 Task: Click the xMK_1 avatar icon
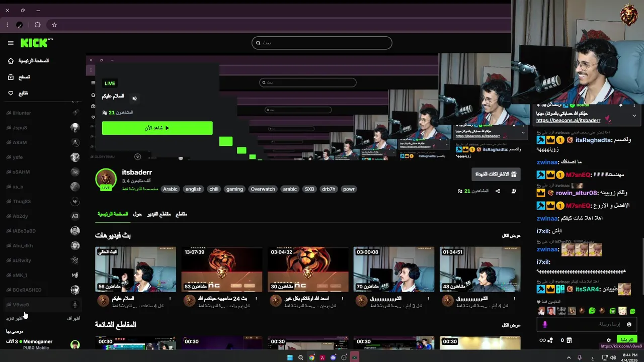pos(75,275)
